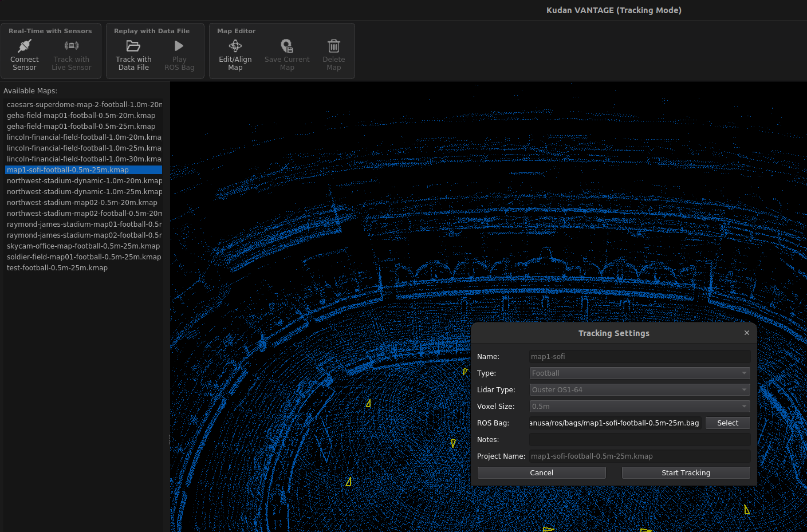Open the Edit/Align Map tool

click(235, 46)
